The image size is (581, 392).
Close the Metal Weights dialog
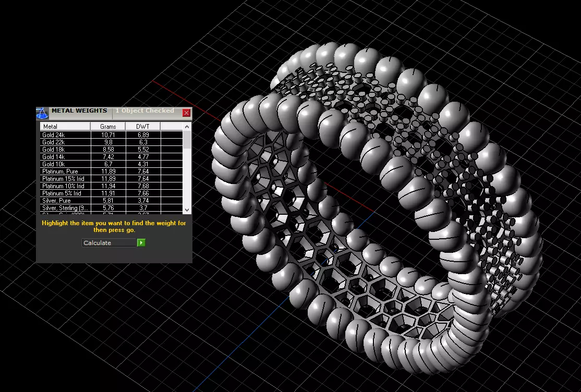(186, 113)
